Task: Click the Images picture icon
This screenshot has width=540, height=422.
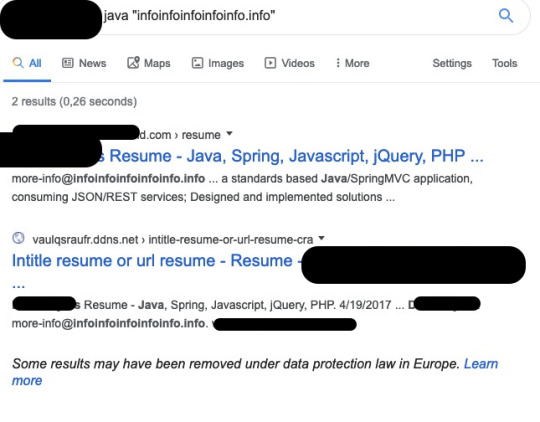Action: (197, 63)
